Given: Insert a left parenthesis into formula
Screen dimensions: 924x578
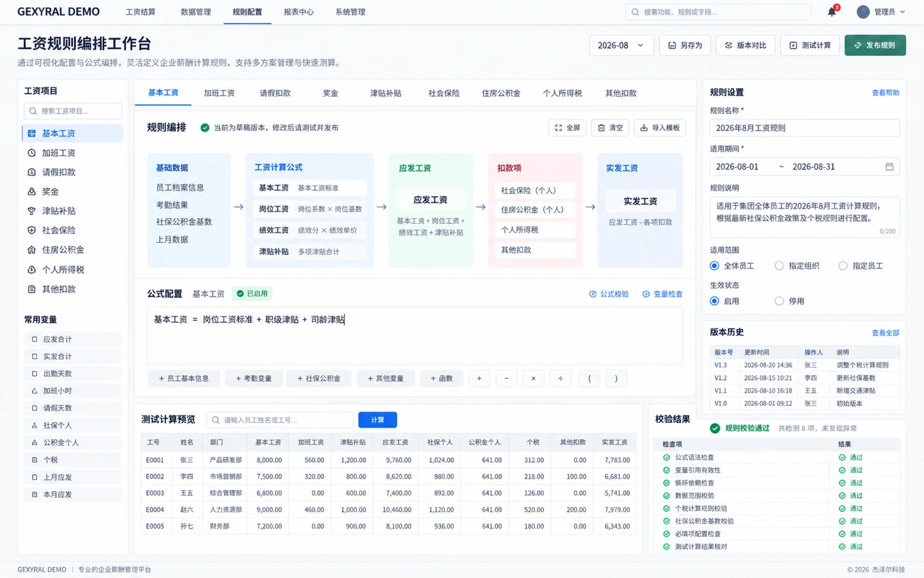Looking at the screenshot, I should pyautogui.click(x=590, y=378).
